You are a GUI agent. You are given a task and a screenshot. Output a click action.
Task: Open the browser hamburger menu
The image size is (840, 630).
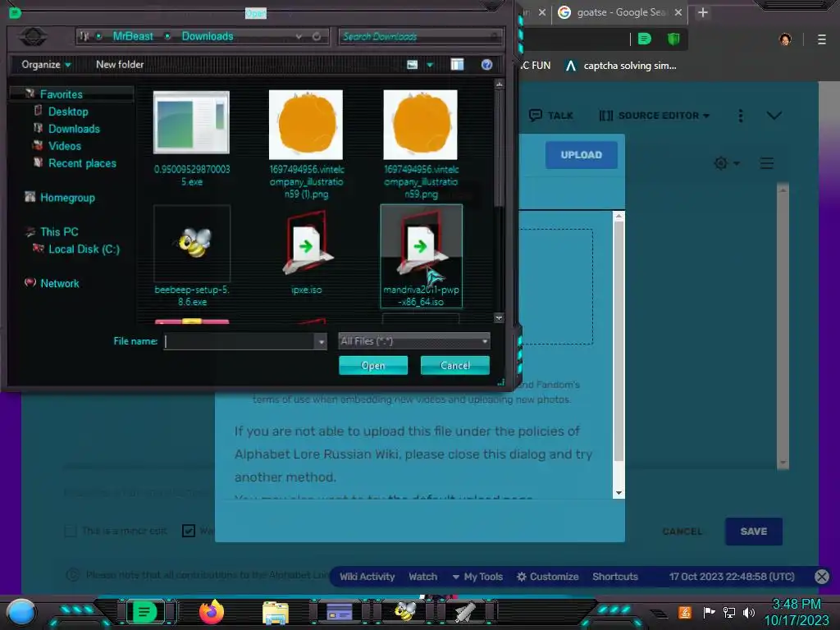click(x=821, y=39)
